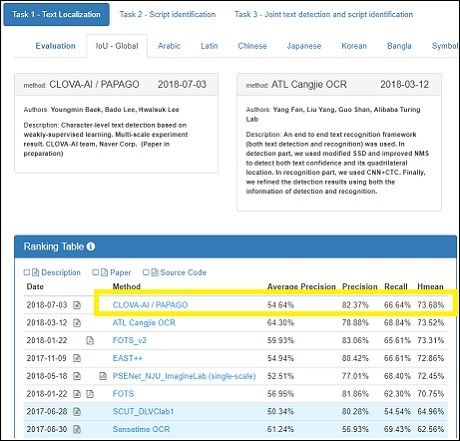Viewport: 460px width, 441px height.
Task: Open the Sensetime OCR method link
Action: point(141,429)
